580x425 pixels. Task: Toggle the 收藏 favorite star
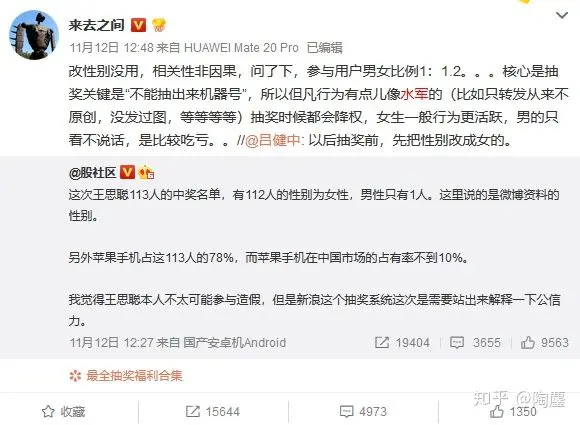[x=63, y=411]
